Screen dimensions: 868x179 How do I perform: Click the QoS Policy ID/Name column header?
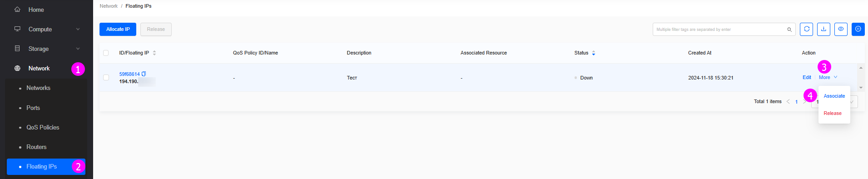[x=255, y=53]
